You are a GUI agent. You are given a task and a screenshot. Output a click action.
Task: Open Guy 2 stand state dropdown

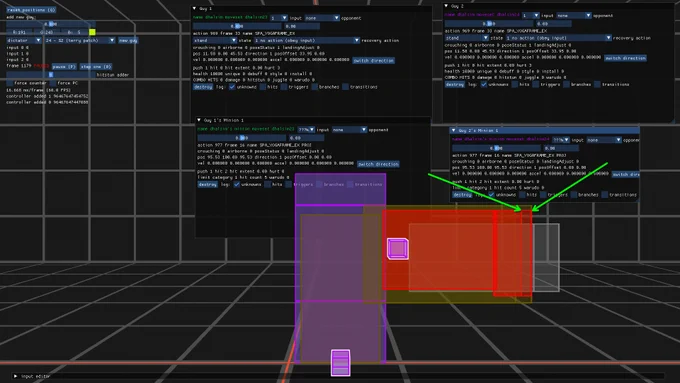pos(467,38)
